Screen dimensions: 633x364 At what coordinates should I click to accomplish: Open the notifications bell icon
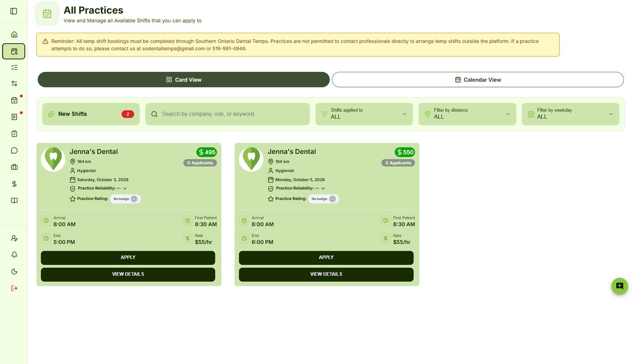(x=14, y=255)
